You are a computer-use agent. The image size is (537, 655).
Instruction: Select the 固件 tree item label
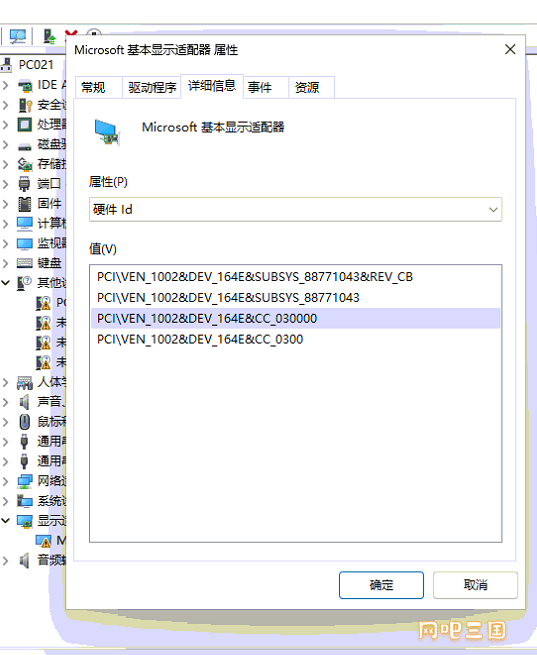click(x=49, y=203)
